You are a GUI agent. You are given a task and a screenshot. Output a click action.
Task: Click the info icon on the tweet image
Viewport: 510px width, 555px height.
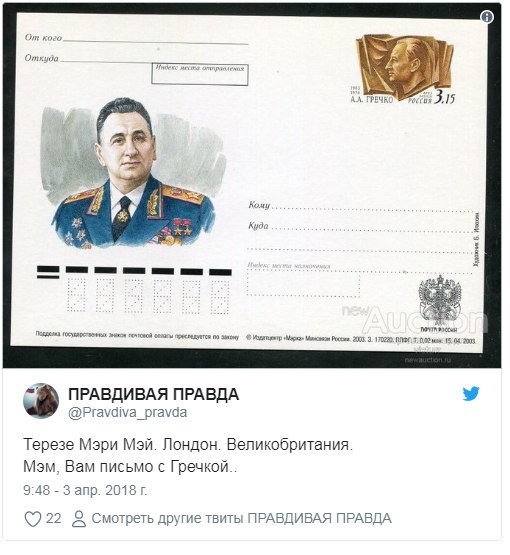pyautogui.click(x=487, y=17)
